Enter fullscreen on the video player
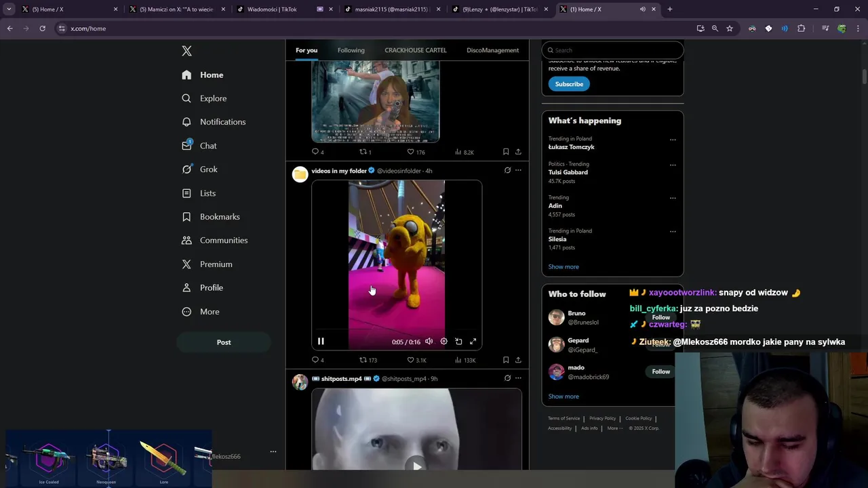Screen dimensions: 868x488 click(473, 342)
